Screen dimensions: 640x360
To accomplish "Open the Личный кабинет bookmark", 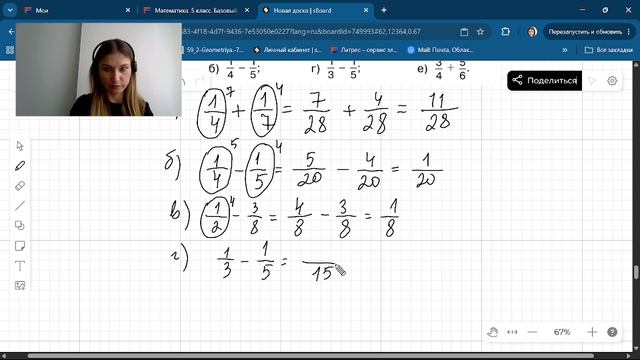I will (287, 50).
